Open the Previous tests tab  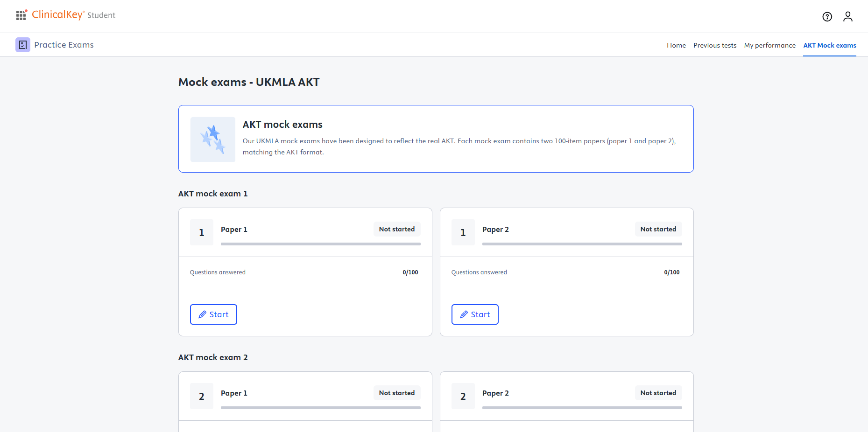(x=715, y=45)
